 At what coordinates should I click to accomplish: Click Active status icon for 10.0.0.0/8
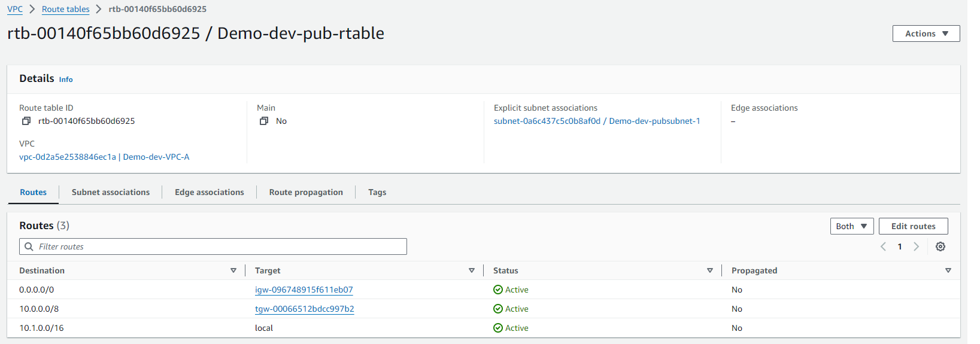point(498,309)
